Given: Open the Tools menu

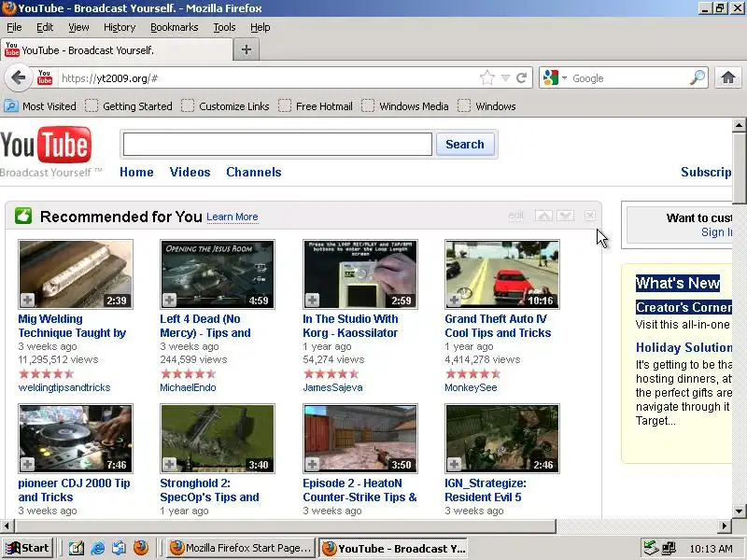Looking at the screenshot, I should coord(224,27).
